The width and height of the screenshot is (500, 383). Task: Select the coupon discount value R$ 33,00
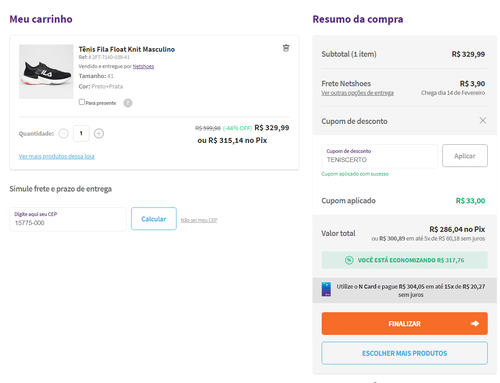click(x=470, y=201)
